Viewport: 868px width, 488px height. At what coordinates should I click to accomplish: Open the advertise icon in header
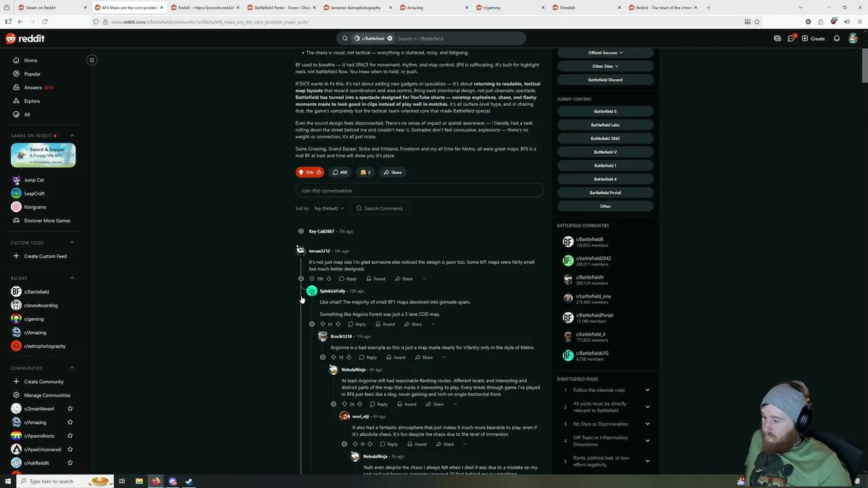(x=777, y=39)
